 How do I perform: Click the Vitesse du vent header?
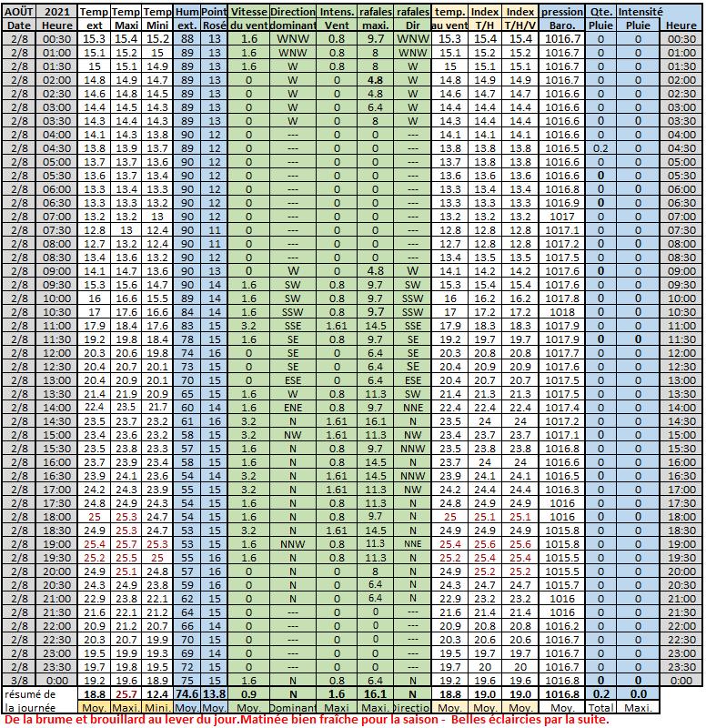[247, 18]
